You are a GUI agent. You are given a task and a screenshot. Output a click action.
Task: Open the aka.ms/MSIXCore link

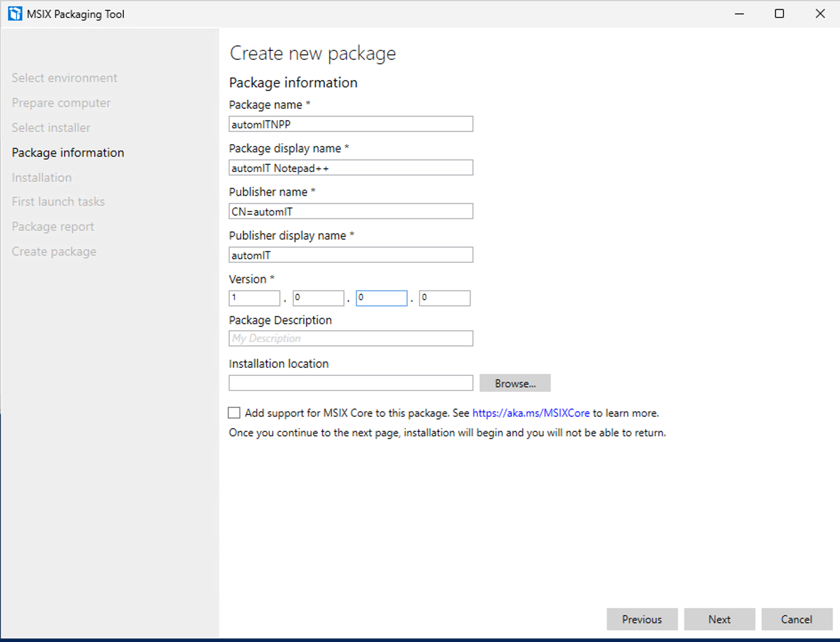click(530, 413)
